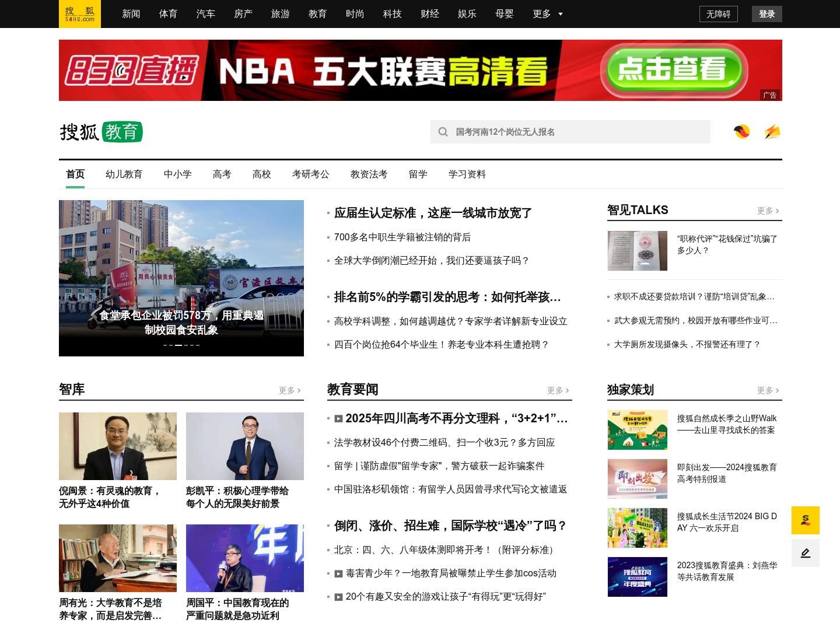Click the search magnifier icon
This screenshot has width=840, height=630.
443,132
